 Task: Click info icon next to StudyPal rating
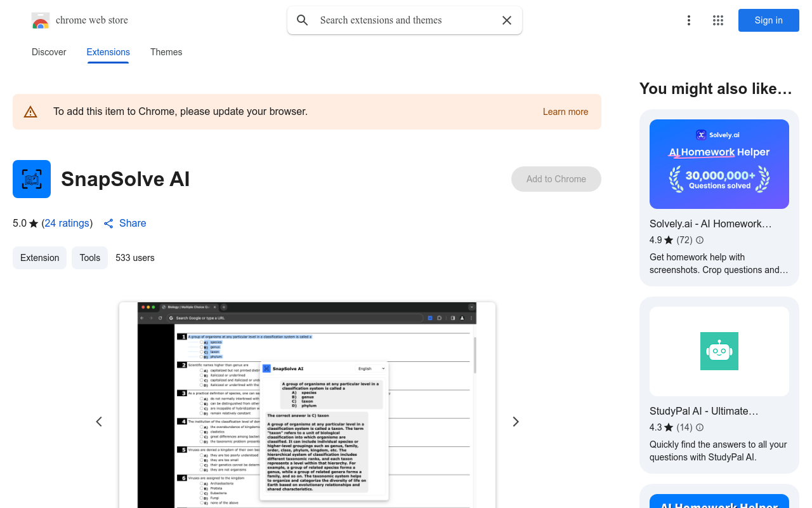(700, 427)
